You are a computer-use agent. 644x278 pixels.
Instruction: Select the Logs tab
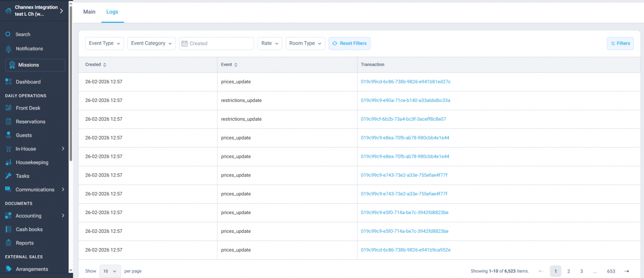click(x=112, y=12)
